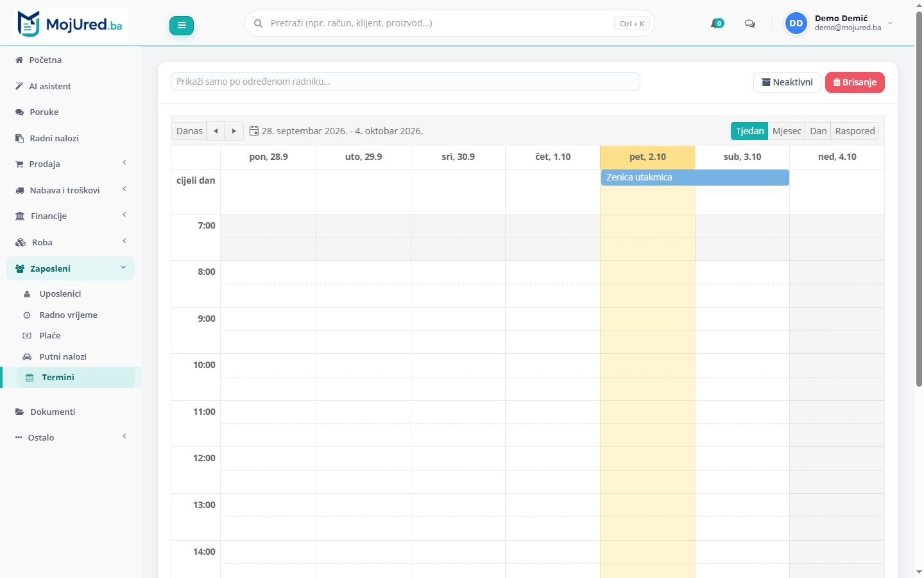Click the DD user avatar
This screenshot has height=578, width=924.
pyautogui.click(x=796, y=23)
